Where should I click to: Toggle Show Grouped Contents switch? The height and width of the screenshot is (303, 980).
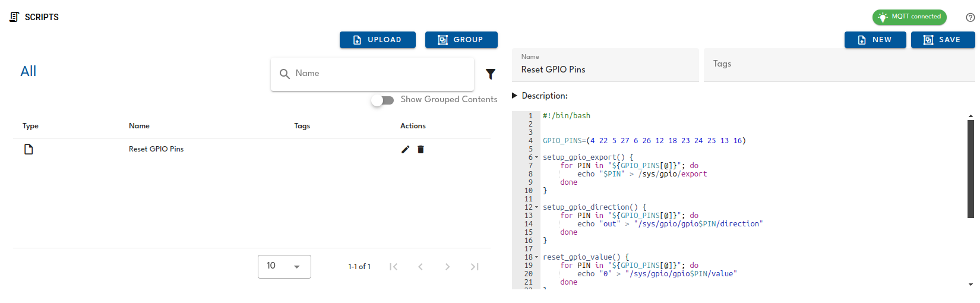[x=382, y=100]
